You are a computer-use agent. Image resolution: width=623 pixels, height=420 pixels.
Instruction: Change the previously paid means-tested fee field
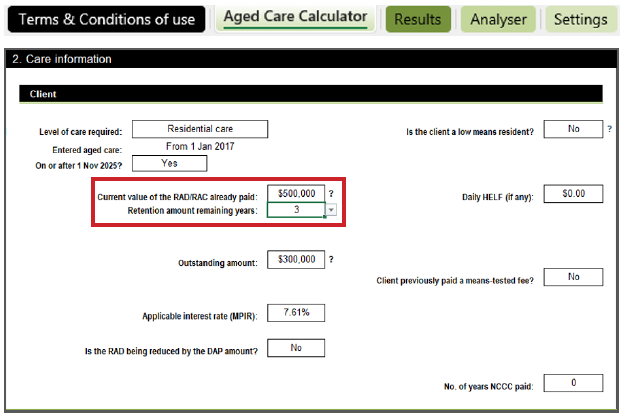tap(574, 277)
